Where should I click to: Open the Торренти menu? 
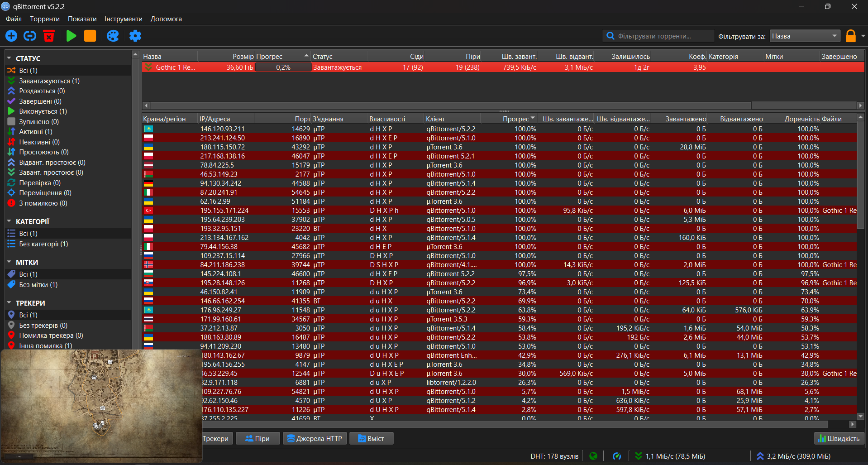[x=45, y=19]
